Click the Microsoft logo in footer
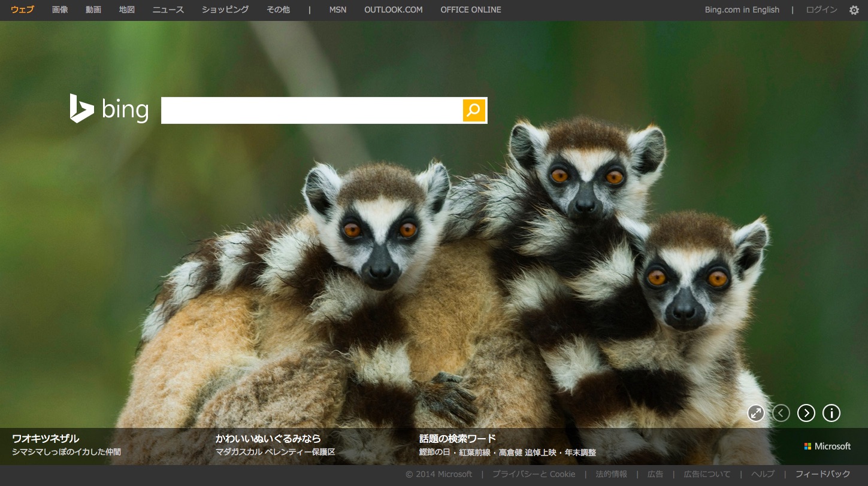This screenshot has width=868, height=486. point(827,446)
